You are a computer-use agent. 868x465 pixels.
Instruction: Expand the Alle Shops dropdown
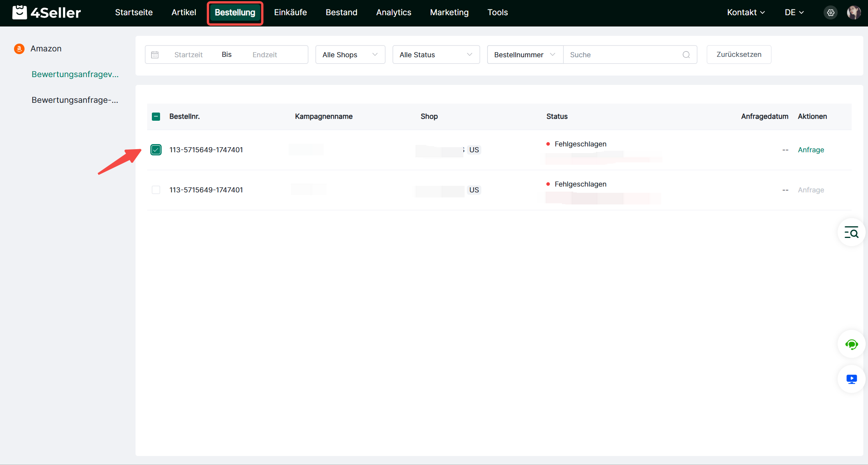350,55
